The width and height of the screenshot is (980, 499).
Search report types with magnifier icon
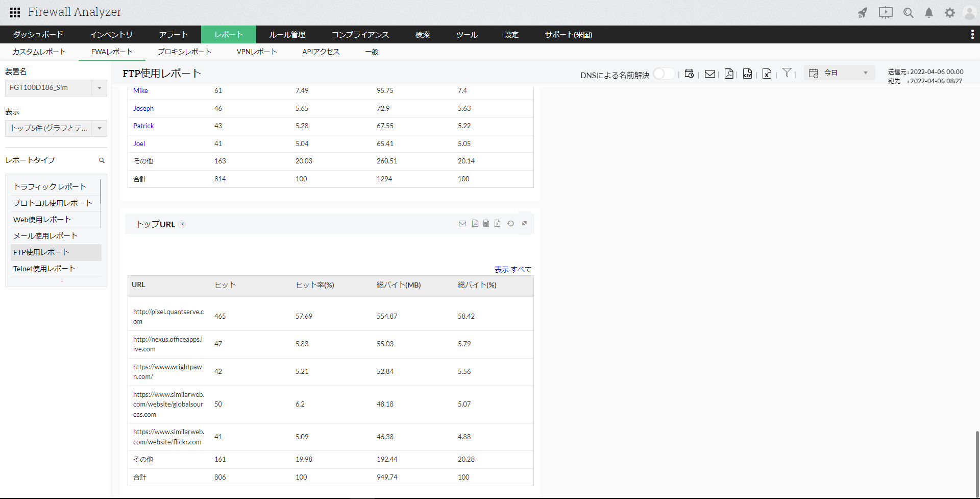[x=102, y=160]
